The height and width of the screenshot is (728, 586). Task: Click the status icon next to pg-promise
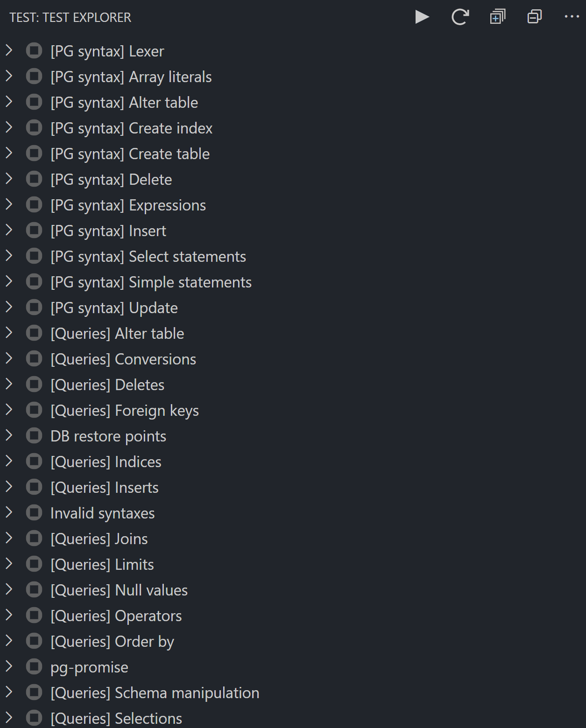[x=34, y=667]
